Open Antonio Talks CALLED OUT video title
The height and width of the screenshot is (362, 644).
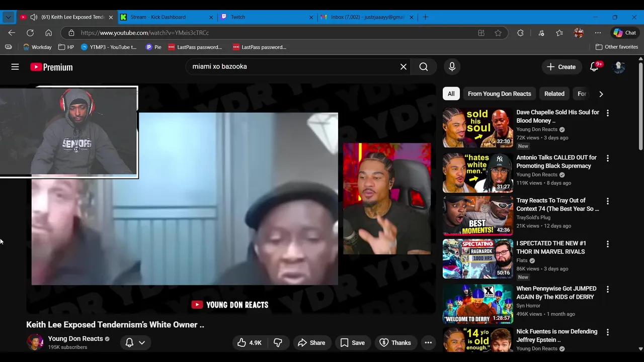tap(556, 161)
